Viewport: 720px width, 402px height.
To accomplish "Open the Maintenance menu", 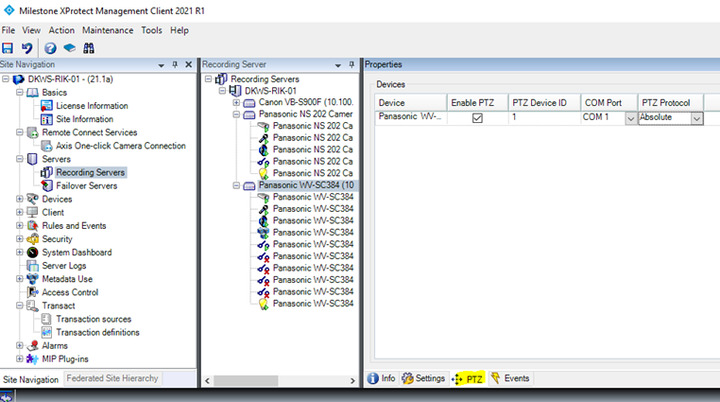I will (107, 31).
